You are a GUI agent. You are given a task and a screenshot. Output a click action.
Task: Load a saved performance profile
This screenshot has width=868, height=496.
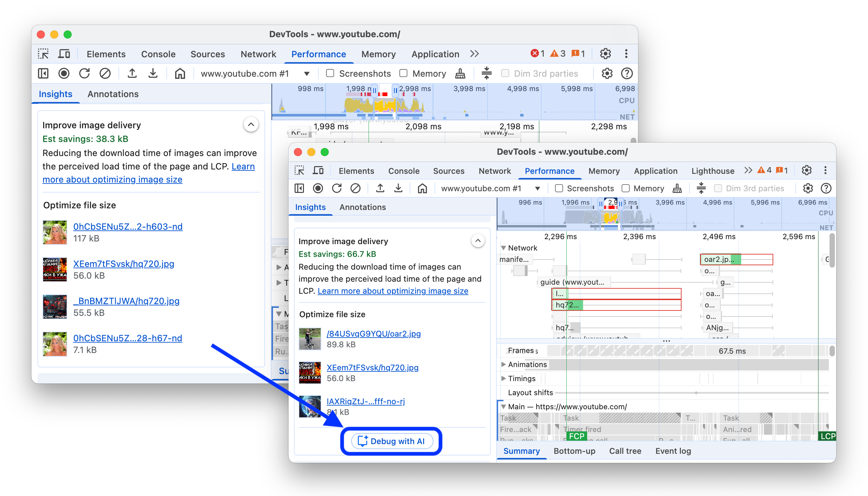(380, 188)
